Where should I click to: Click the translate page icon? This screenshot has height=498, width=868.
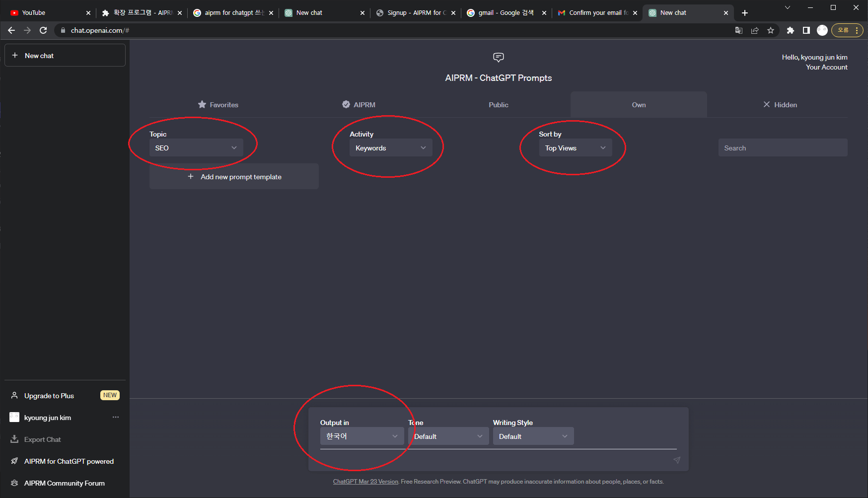pyautogui.click(x=739, y=30)
